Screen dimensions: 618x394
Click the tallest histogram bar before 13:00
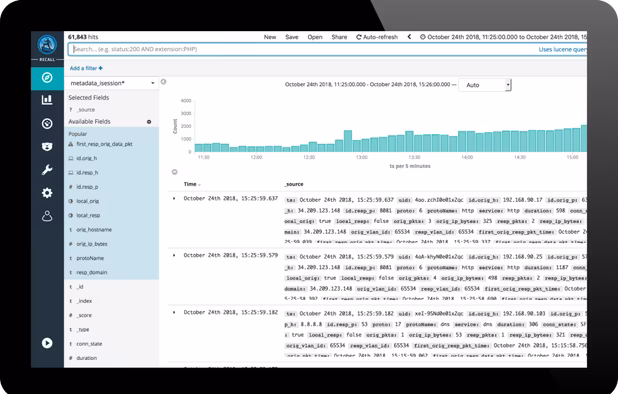click(x=348, y=141)
